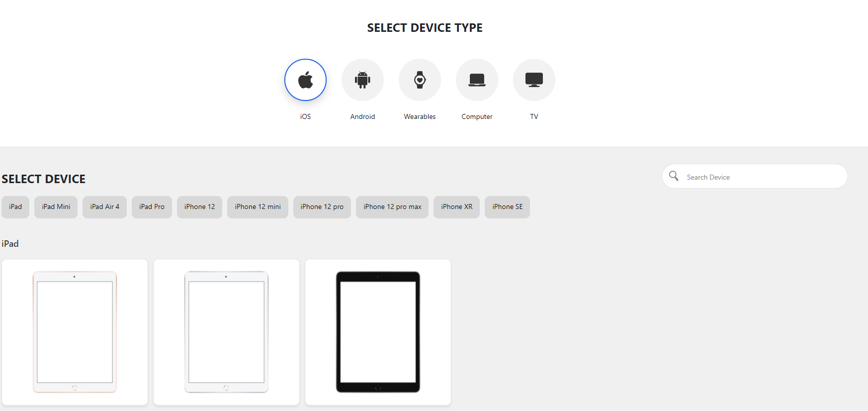Jump to iPhone 12 devices
The width and height of the screenshot is (868, 411).
pos(199,207)
